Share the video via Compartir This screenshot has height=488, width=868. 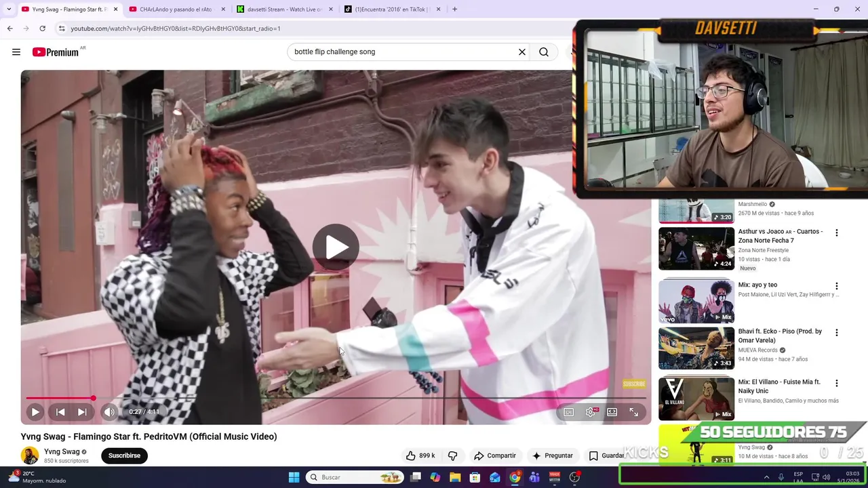point(495,455)
